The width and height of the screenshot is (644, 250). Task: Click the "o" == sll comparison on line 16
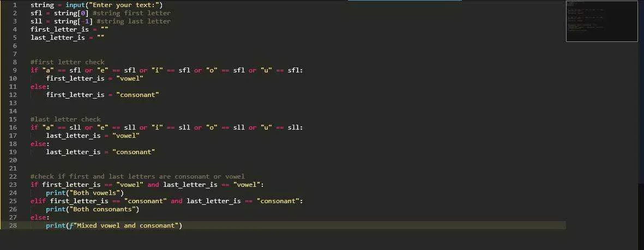pos(226,127)
